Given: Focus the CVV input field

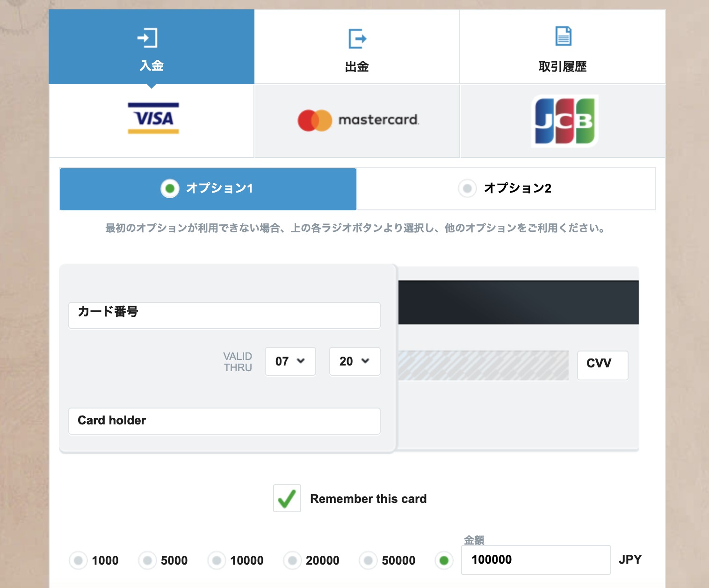Looking at the screenshot, I should point(602,365).
